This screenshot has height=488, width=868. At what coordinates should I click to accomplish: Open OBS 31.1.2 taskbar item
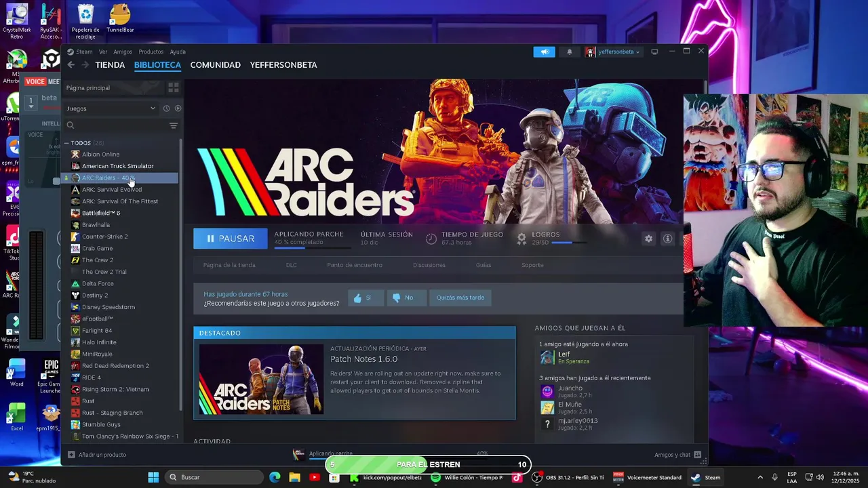568,477
